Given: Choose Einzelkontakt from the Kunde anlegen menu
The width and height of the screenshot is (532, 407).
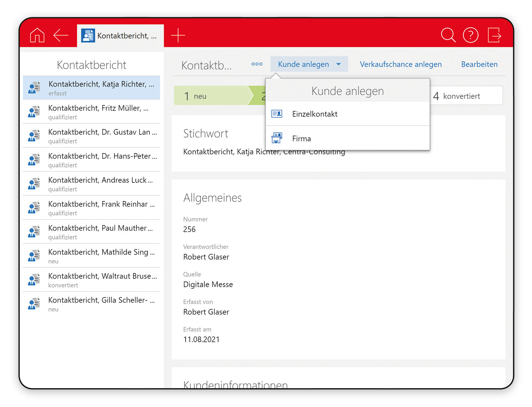Looking at the screenshot, I should [x=315, y=114].
